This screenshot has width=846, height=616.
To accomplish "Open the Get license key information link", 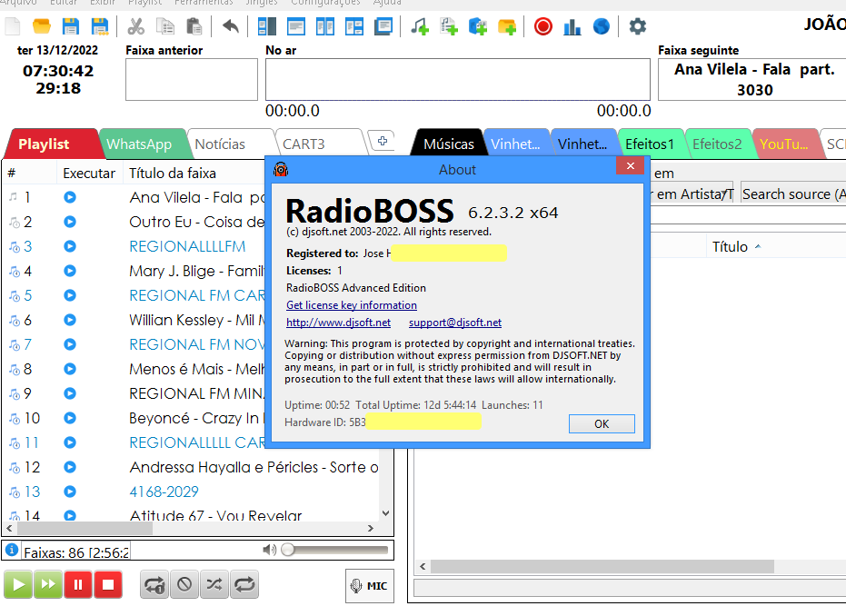I will click(x=352, y=305).
